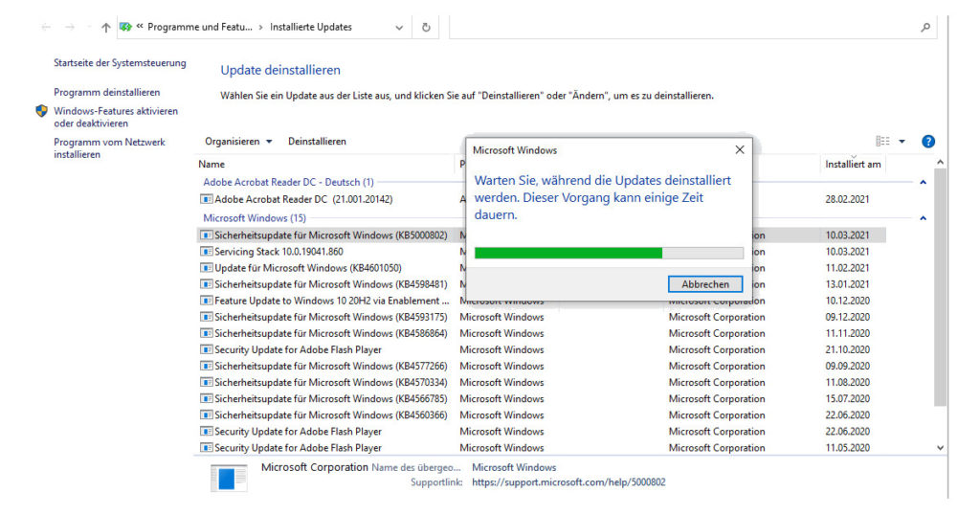
Task: Click the large update icon in details pane
Action: click(x=229, y=478)
